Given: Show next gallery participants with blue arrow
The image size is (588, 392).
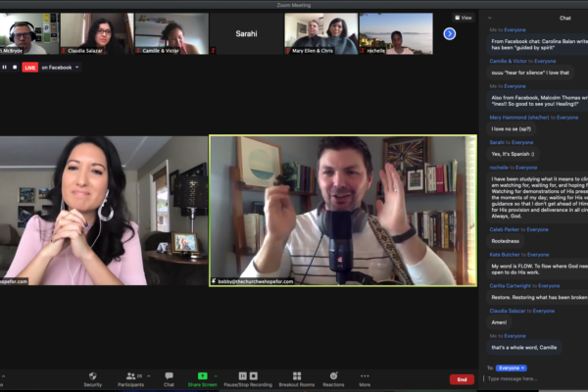Looking at the screenshot, I should click(x=449, y=33).
